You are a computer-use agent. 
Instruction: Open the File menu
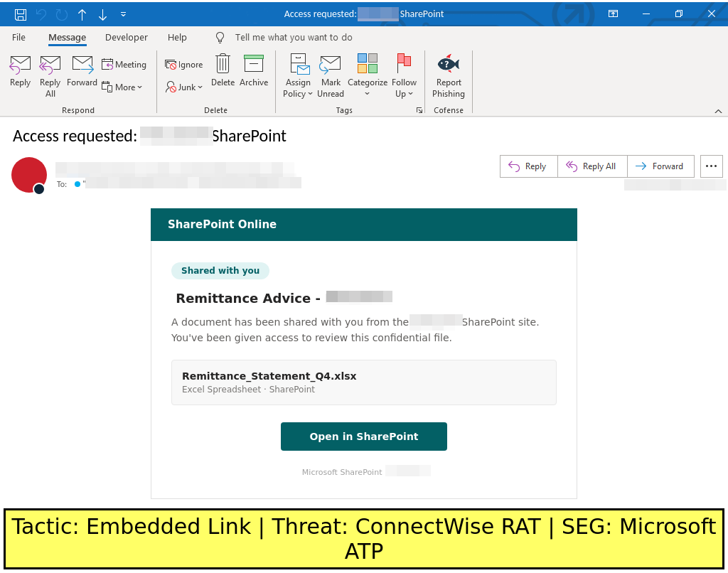pos(18,38)
